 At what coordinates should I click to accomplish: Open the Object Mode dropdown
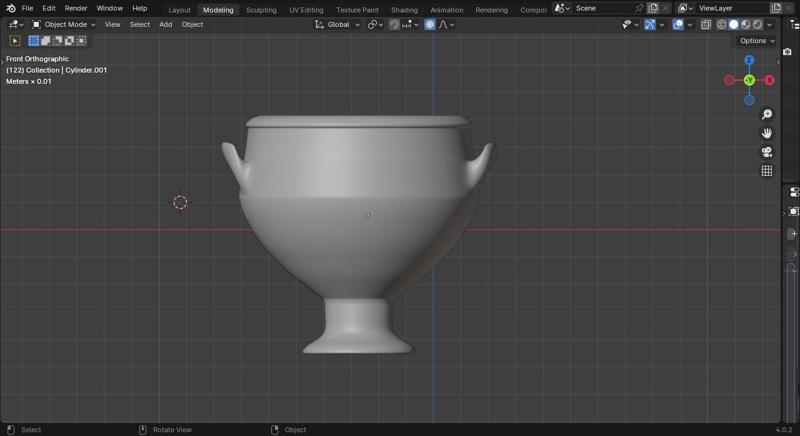click(x=64, y=24)
